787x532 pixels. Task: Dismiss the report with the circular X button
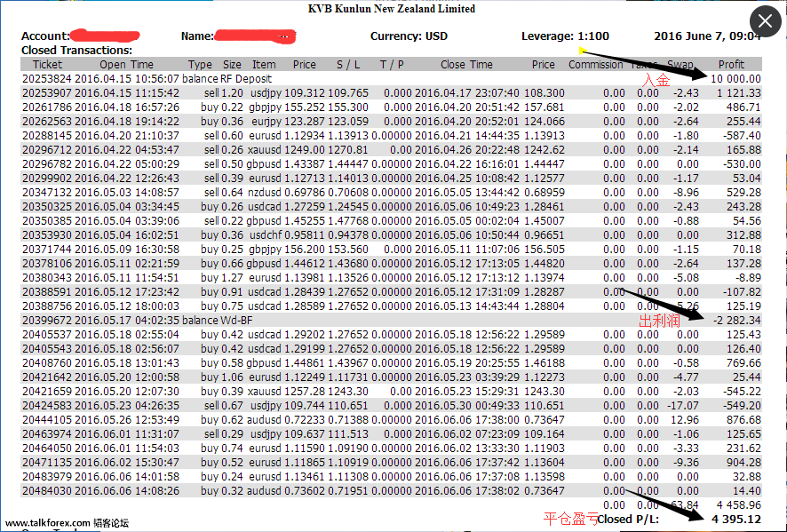[765, 21]
